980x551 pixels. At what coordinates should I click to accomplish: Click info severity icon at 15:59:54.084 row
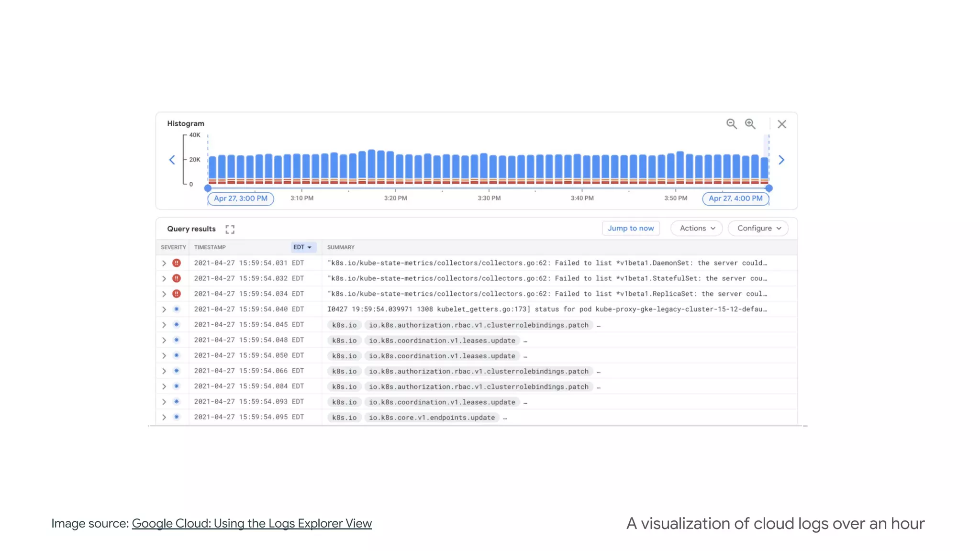tap(177, 386)
